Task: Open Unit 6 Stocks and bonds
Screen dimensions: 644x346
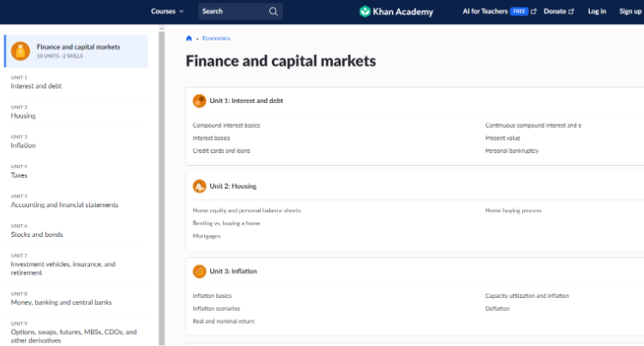Action: coord(76,231)
